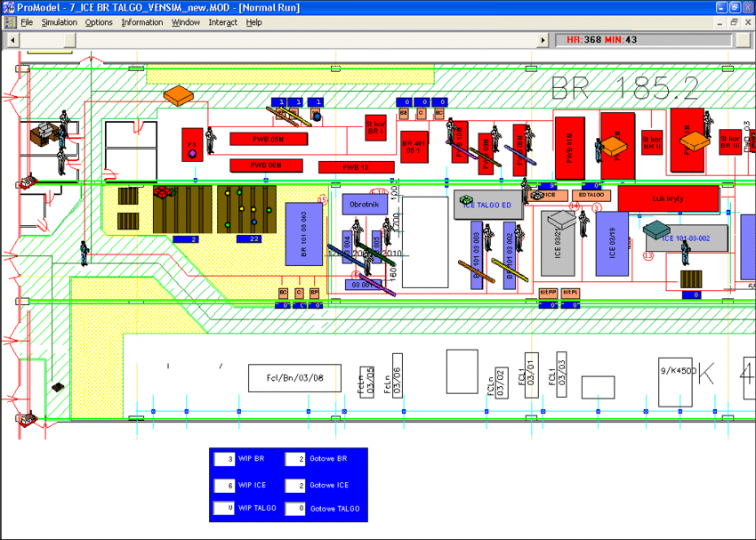The image size is (756, 540).
Task: Click the ProModel icon left of File
Action: pos(10,22)
